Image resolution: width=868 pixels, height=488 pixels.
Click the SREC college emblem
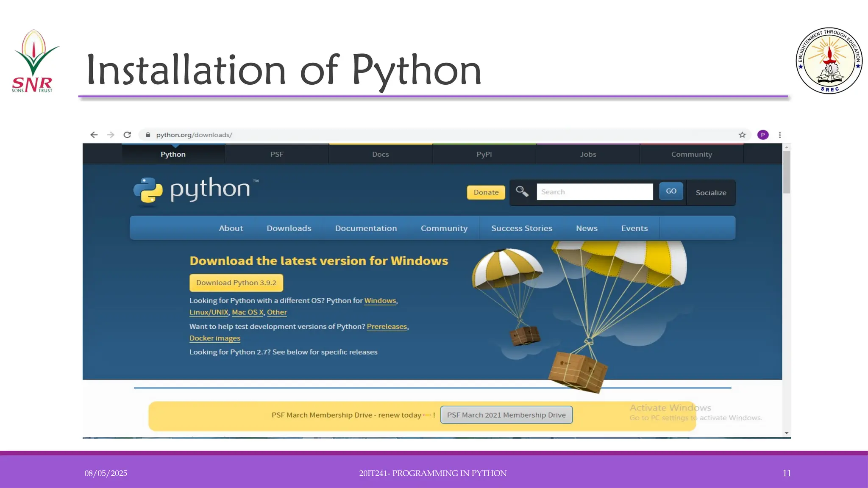pos(829,61)
